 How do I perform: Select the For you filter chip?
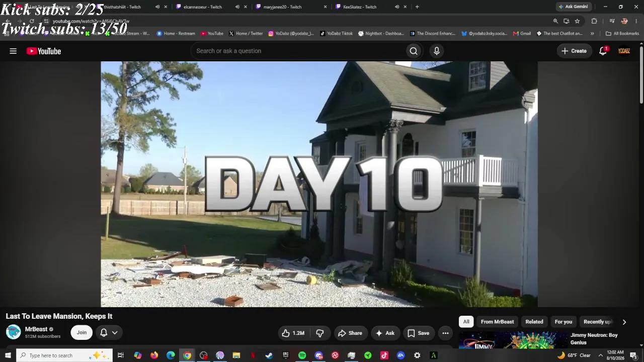click(x=563, y=322)
